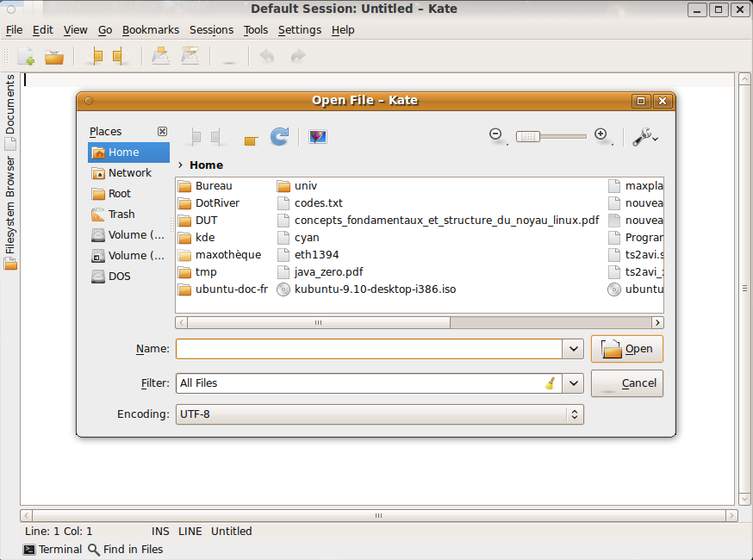Go to the parent folder in the dialog
This screenshot has width=753, height=560.
point(251,140)
